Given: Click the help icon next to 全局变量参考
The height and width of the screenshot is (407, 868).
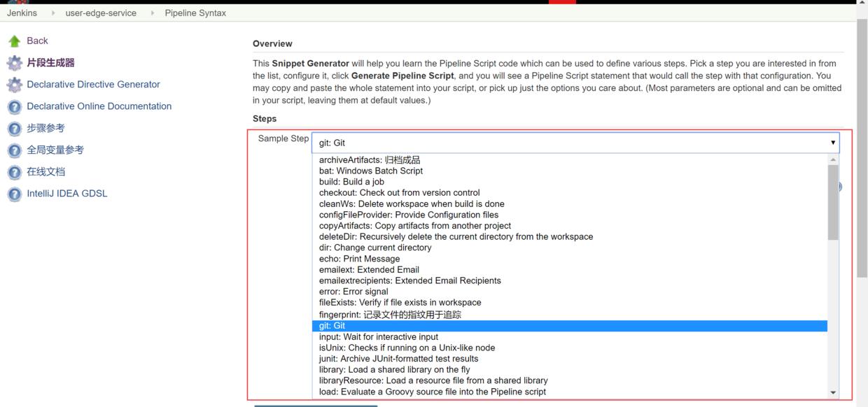Looking at the screenshot, I should click(x=14, y=150).
